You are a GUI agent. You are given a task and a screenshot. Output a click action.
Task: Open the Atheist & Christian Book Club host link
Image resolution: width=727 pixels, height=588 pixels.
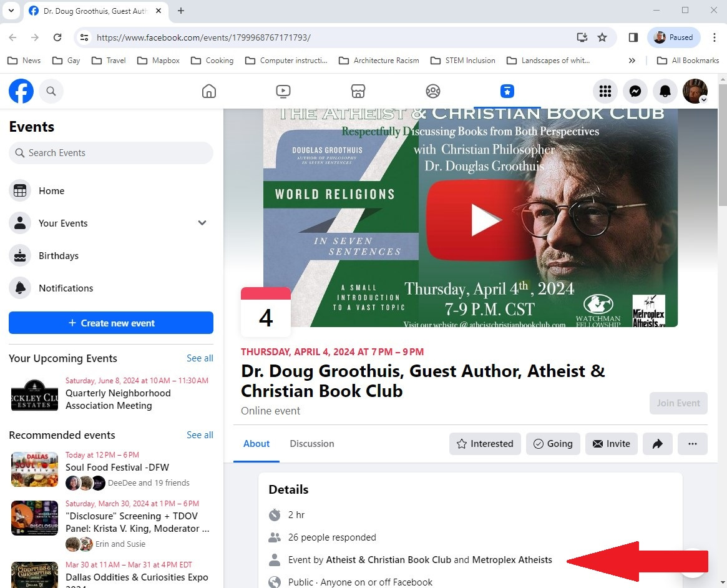pos(389,560)
